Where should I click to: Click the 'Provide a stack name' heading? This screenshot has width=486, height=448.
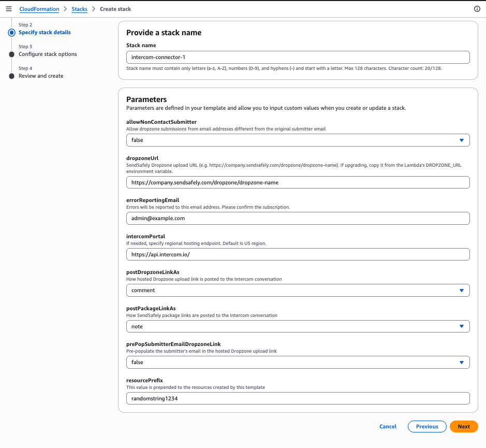tap(164, 33)
